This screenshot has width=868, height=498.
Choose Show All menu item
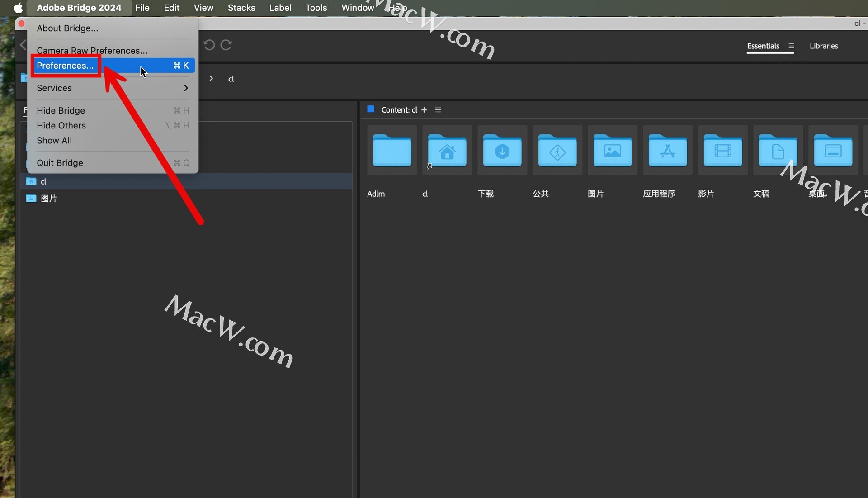click(113, 140)
